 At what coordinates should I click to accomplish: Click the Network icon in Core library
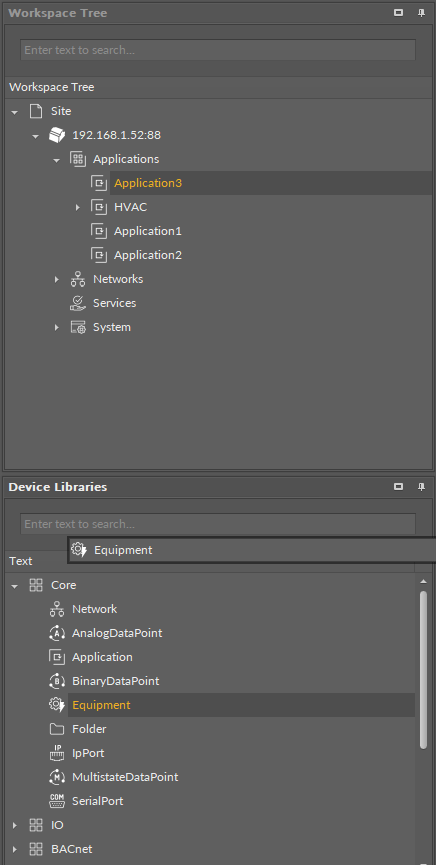[57, 609]
